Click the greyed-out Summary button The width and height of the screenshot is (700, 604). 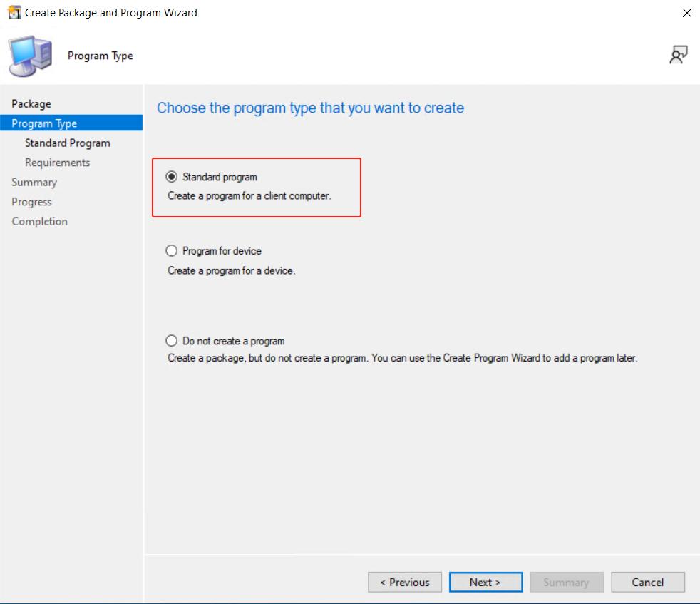coord(567,583)
